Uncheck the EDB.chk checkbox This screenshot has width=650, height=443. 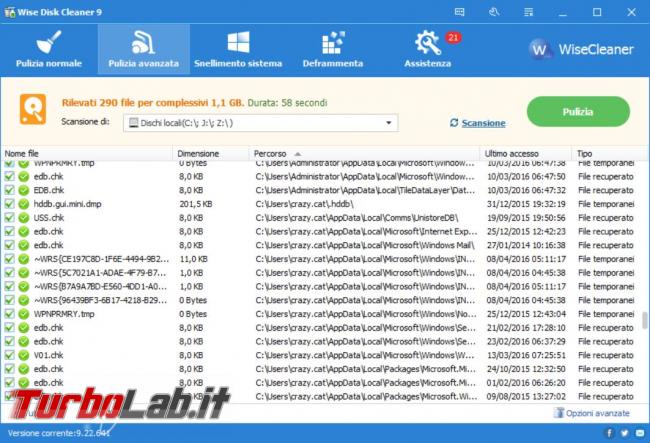(x=9, y=190)
